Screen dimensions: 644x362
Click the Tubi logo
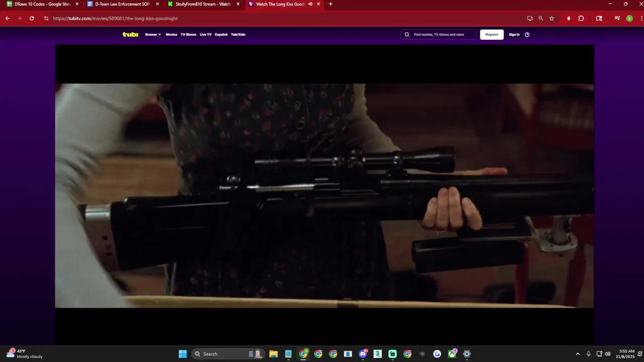[130, 35]
